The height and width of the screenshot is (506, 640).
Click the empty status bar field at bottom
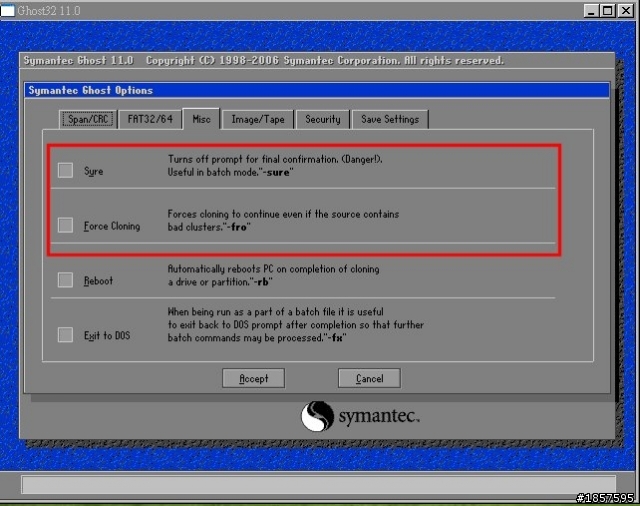pos(318,484)
